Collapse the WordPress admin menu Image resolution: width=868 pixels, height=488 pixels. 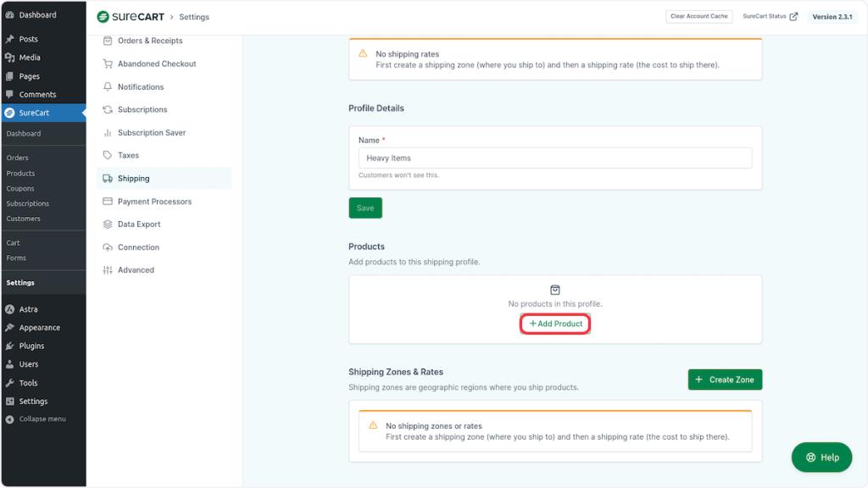point(42,419)
